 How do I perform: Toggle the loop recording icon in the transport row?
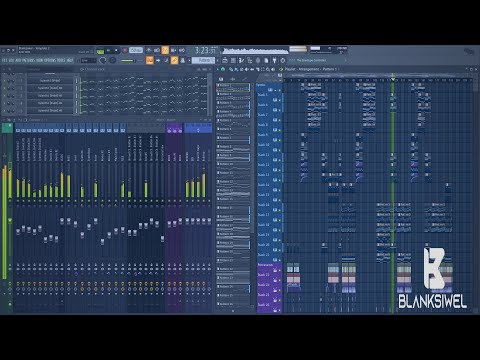[x=182, y=51]
